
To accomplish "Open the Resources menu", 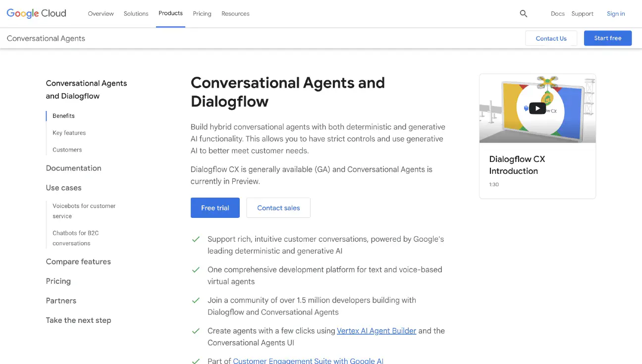I will (x=235, y=14).
